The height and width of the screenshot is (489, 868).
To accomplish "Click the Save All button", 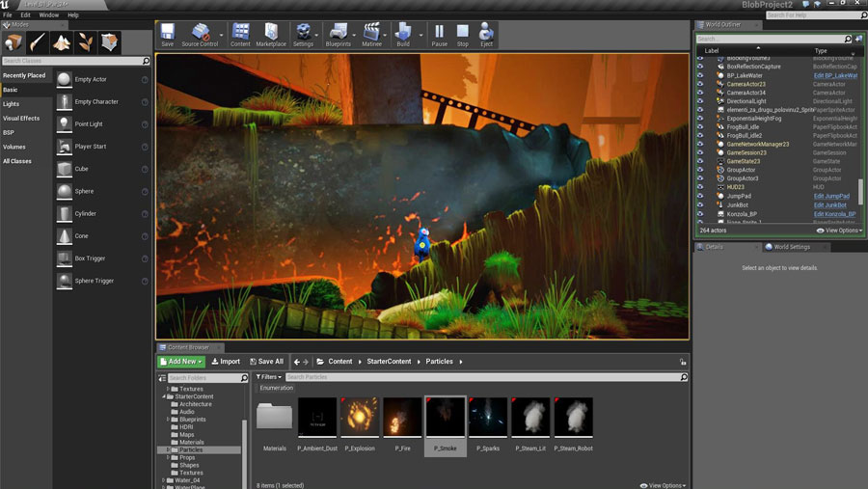I will (x=266, y=362).
